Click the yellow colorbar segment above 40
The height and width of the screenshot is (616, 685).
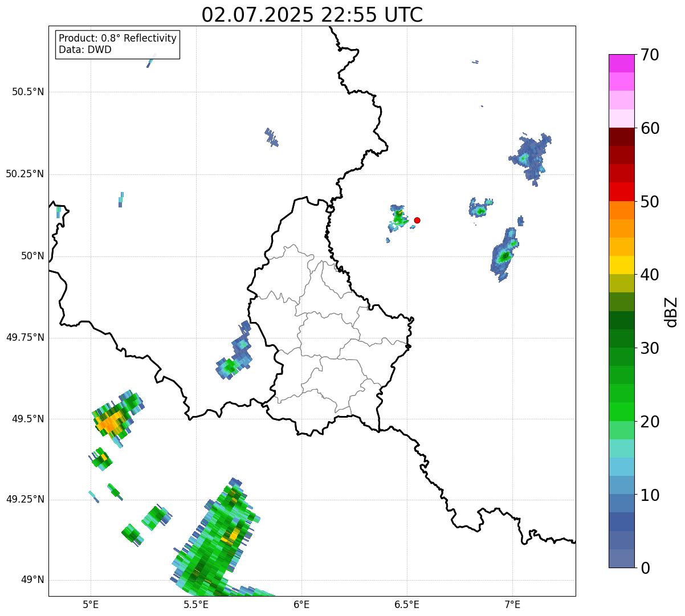tap(621, 265)
